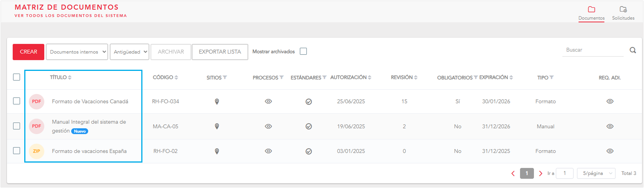The width and height of the screenshot is (644, 188).
Task: Click the Buscar search field
Action: point(593,50)
